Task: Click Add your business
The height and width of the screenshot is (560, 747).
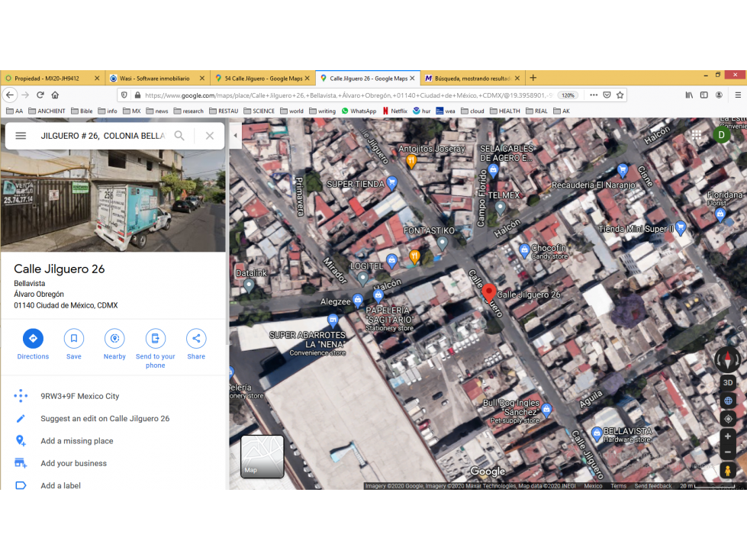Action: [x=73, y=463]
